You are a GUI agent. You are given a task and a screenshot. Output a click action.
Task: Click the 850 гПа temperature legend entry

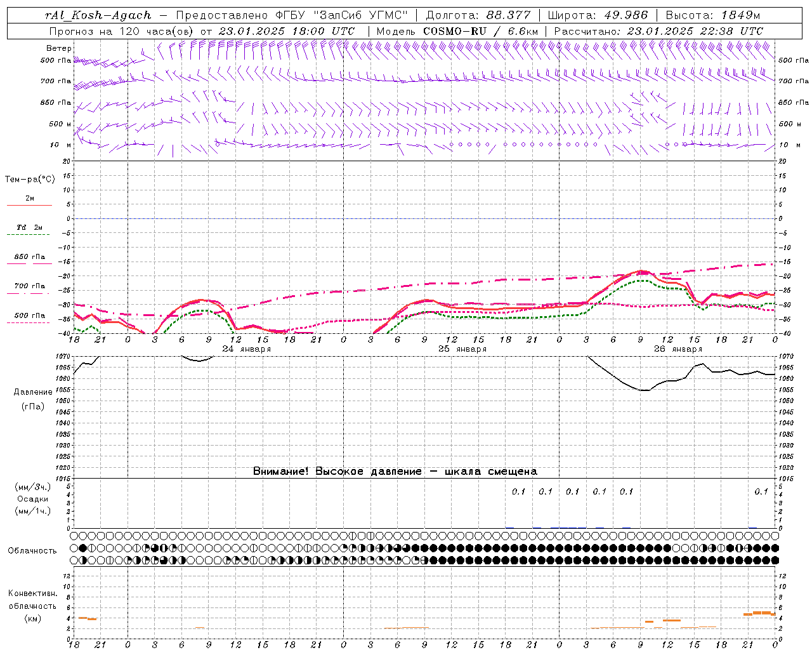click(30, 257)
